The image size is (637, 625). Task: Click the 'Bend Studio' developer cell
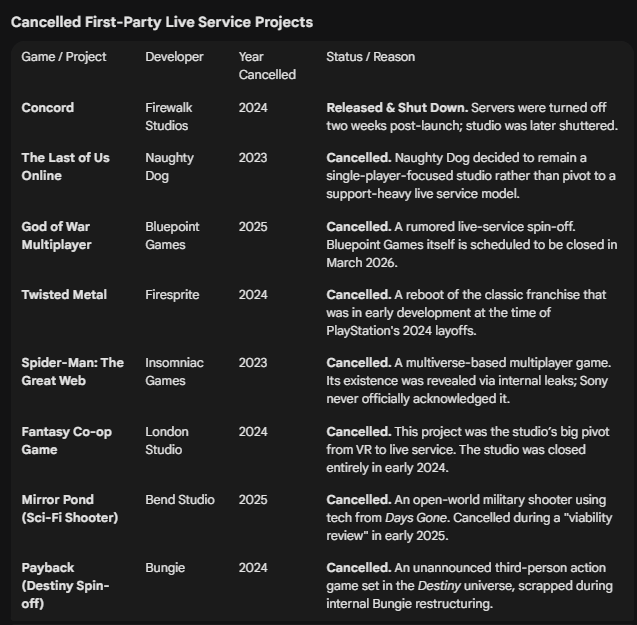pos(180,499)
